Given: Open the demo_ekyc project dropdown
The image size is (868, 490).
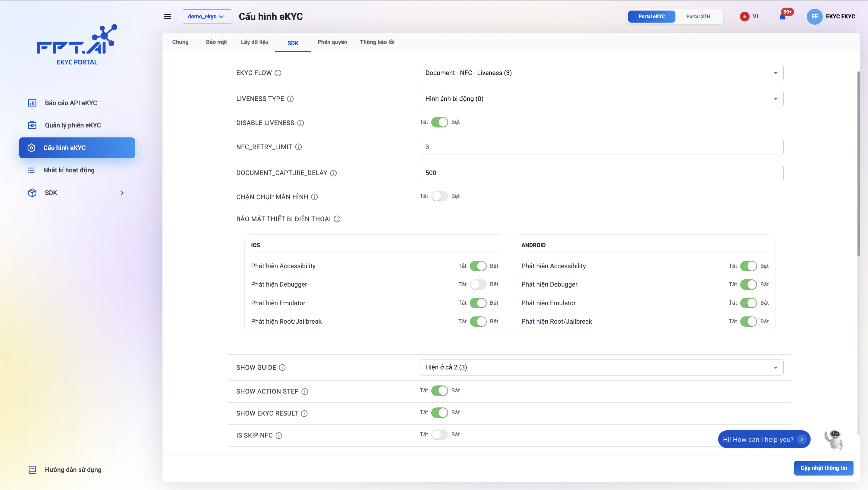Looking at the screenshot, I should (207, 17).
